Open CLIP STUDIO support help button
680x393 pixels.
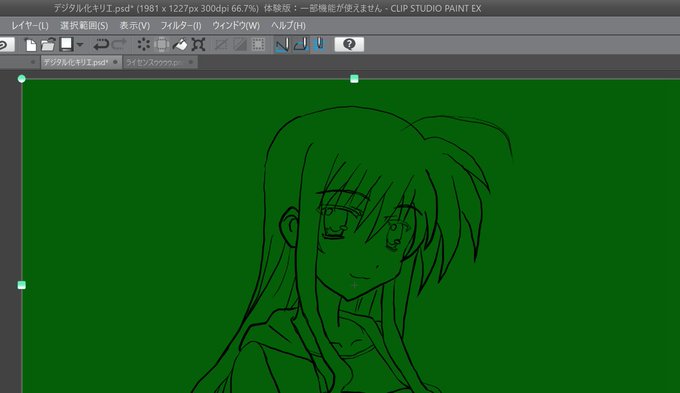[349, 44]
